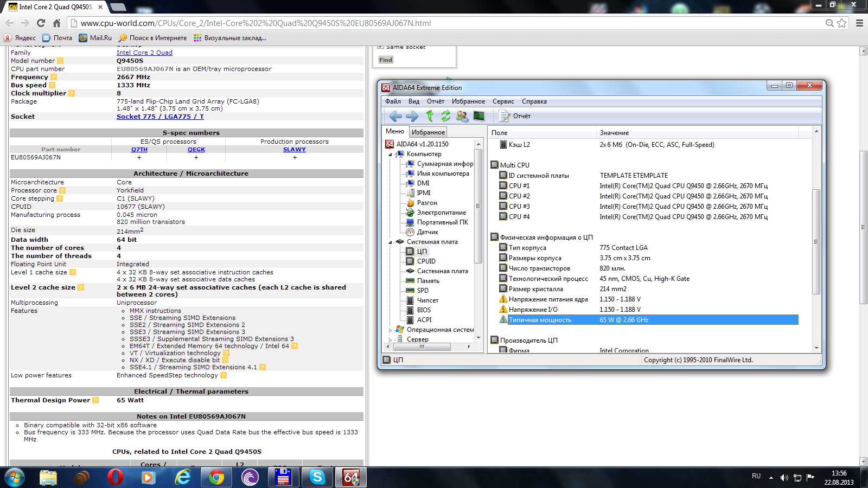Refresh the AIDA64 page with green arrows
The height and width of the screenshot is (488, 868).
point(445,115)
